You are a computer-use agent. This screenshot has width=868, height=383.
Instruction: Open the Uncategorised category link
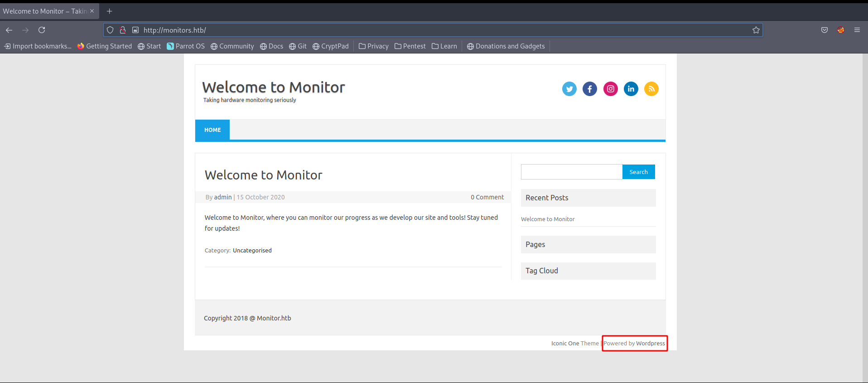click(252, 251)
